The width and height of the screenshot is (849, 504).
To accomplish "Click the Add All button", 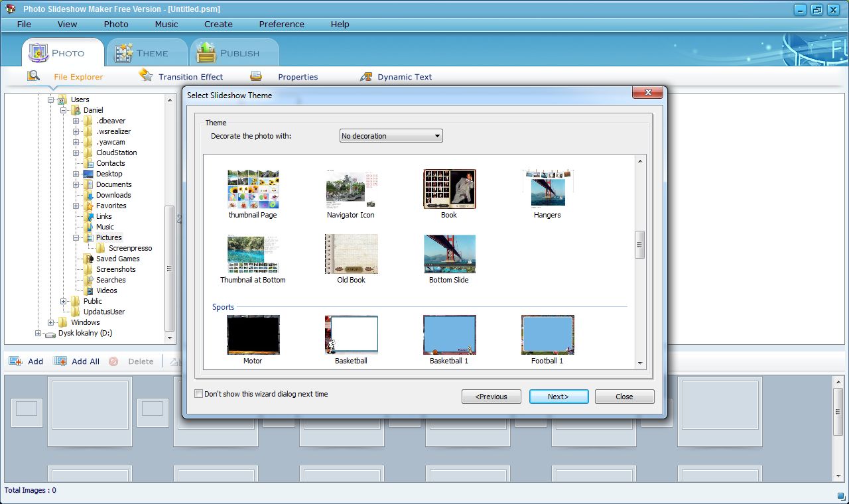I will point(77,361).
